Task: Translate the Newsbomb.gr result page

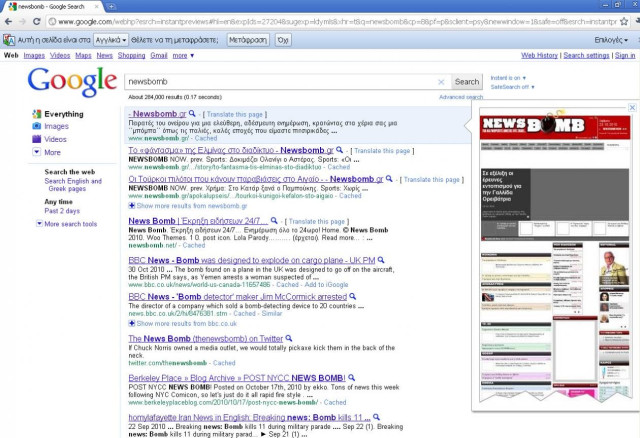Action: [234, 114]
